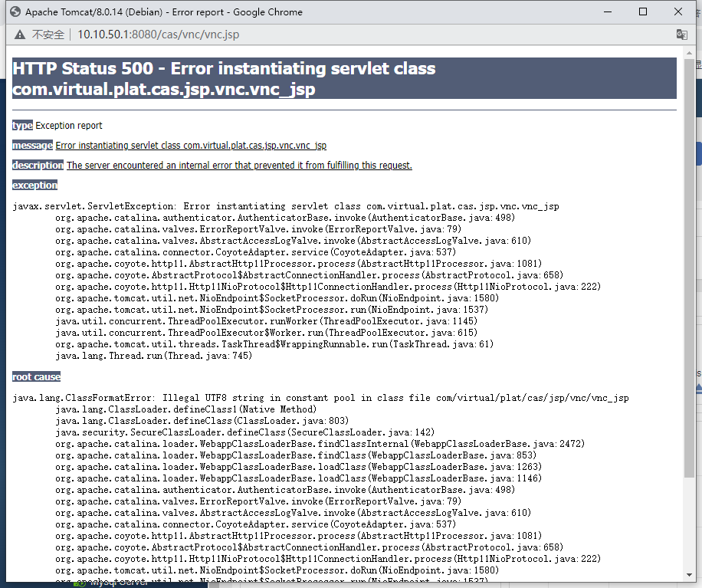Click the 'description' label
This screenshot has height=588, width=702.
click(38, 165)
